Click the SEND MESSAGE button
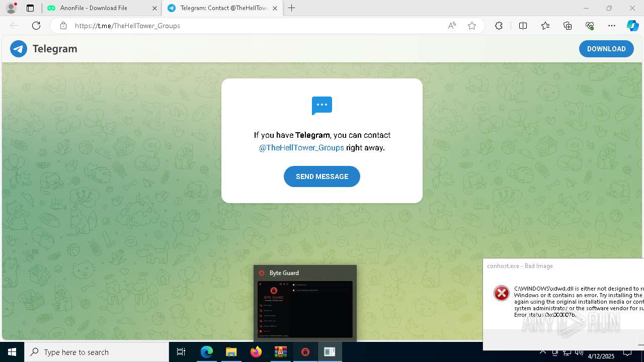The height and width of the screenshot is (362, 644). pos(322,176)
